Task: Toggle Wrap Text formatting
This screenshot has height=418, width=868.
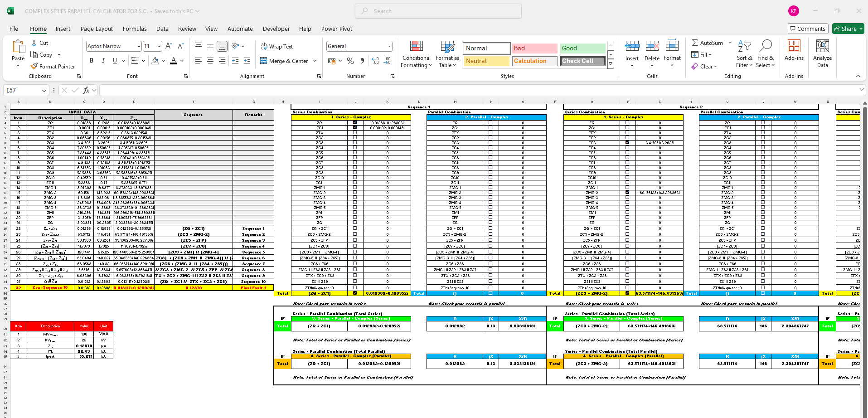Action: pos(277,46)
